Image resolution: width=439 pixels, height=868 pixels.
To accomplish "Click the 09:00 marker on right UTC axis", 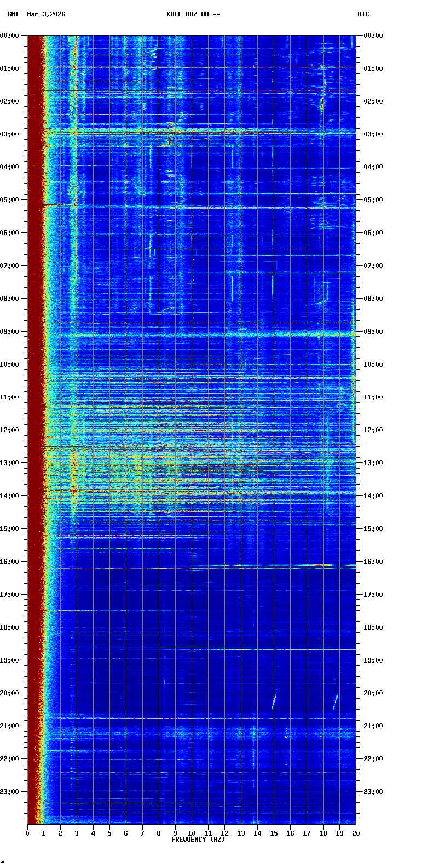I will [373, 332].
